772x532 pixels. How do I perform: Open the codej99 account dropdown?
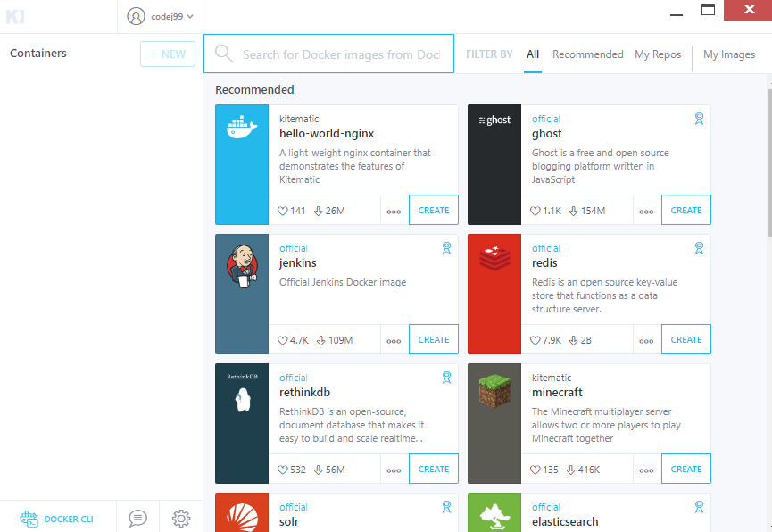click(160, 16)
